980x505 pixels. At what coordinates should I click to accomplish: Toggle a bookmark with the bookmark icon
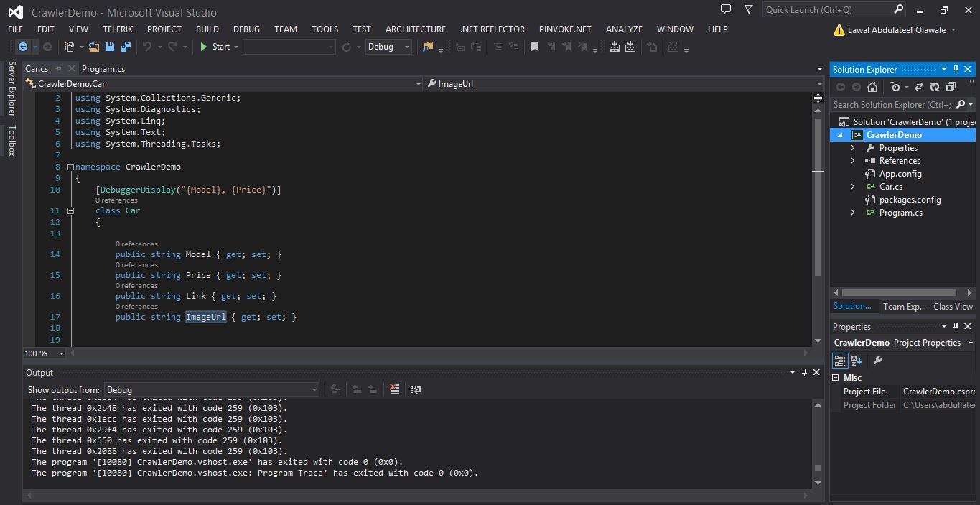click(535, 47)
